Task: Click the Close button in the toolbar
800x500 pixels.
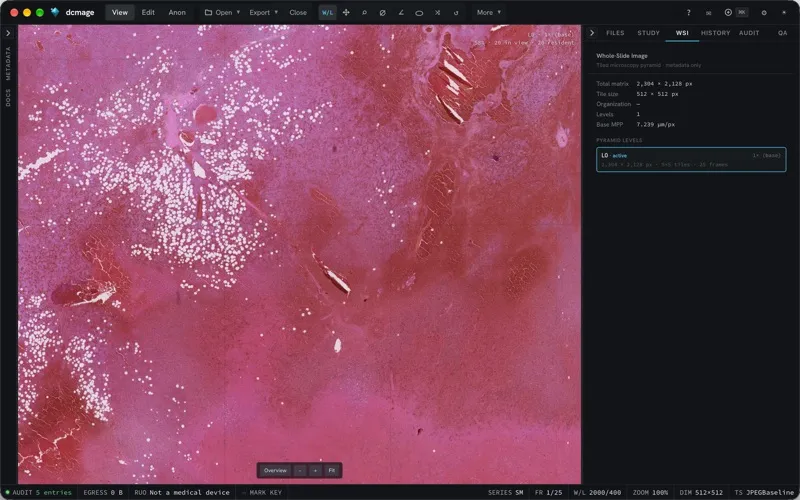Action: [x=298, y=13]
